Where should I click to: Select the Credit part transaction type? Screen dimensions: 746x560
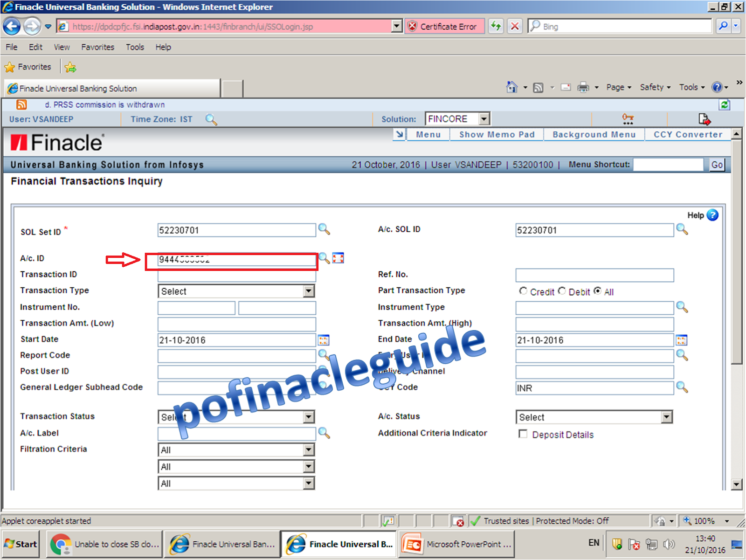pos(523,291)
